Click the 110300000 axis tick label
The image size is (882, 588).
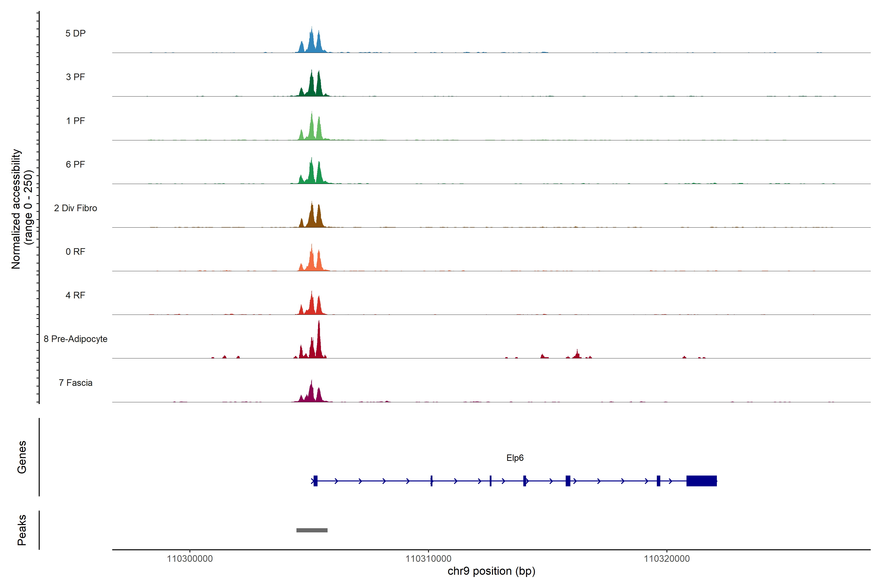(190, 558)
